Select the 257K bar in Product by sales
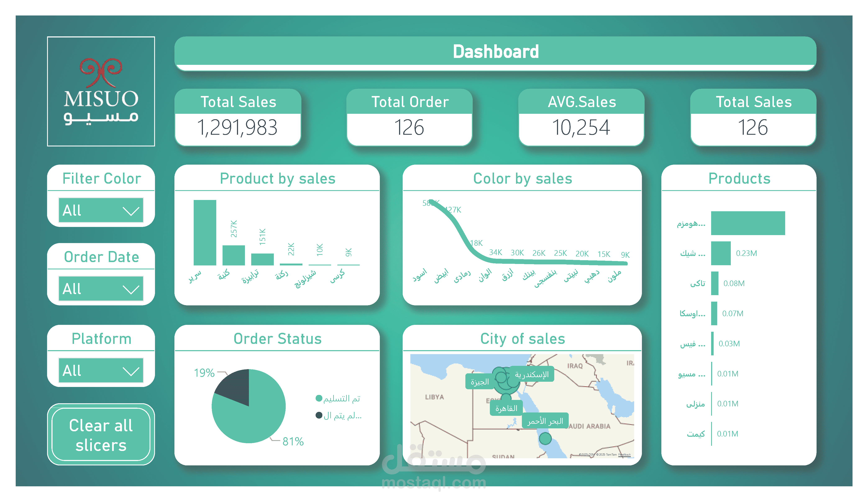The height and width of the screenshot is (502, 868). pos(234,255)
